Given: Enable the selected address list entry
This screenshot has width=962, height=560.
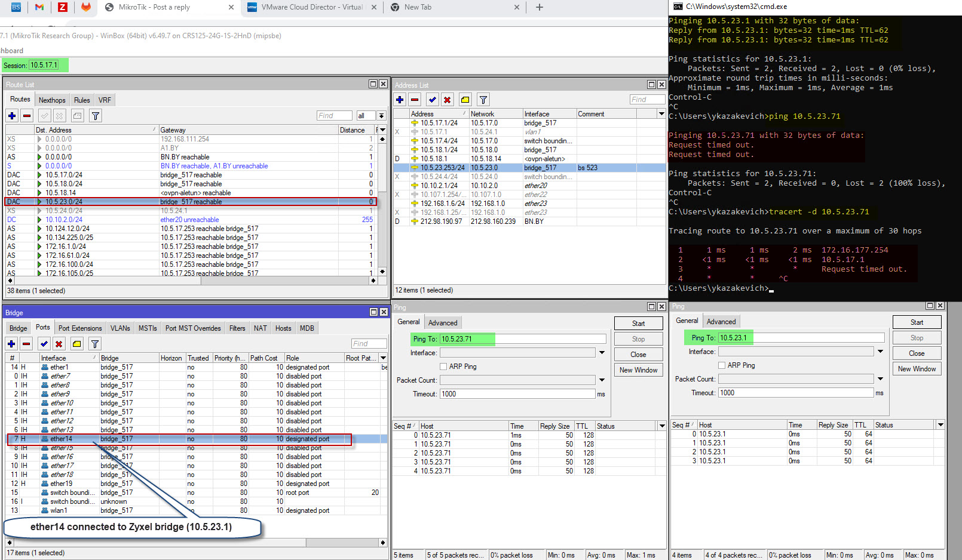Looking at the screenshot, I should click(432, 100).
